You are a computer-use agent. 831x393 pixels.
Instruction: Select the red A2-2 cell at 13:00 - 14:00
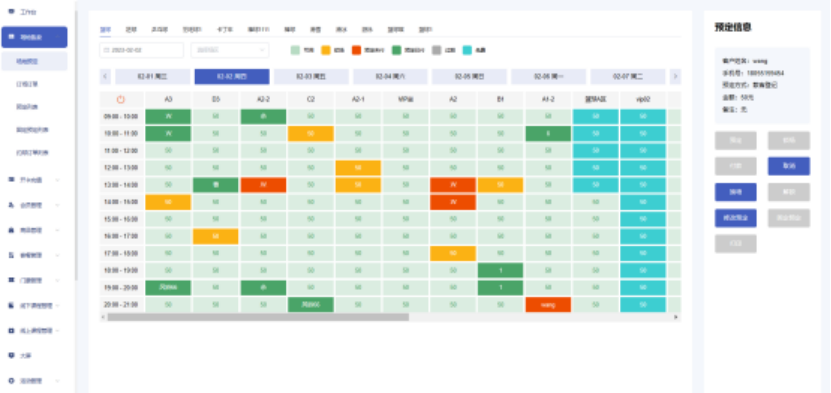pyautogui.click(x=263, y=185)
